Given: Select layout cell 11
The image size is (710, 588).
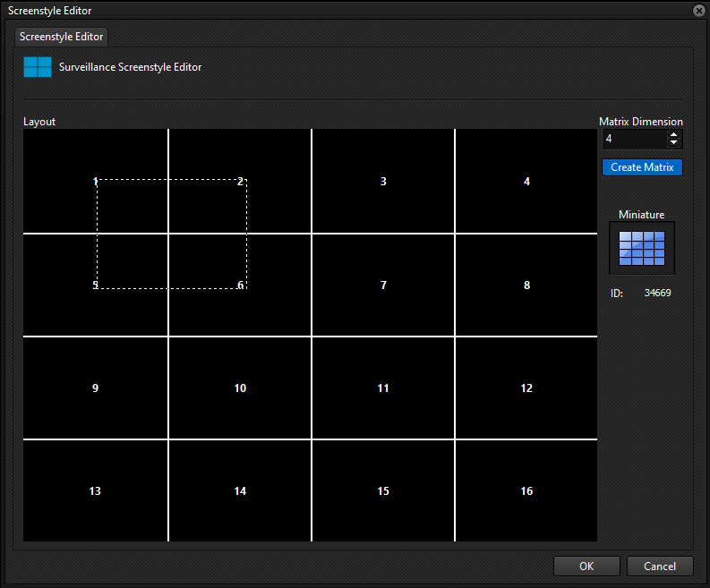Looking at the screenshot, I should pos(383,388).
